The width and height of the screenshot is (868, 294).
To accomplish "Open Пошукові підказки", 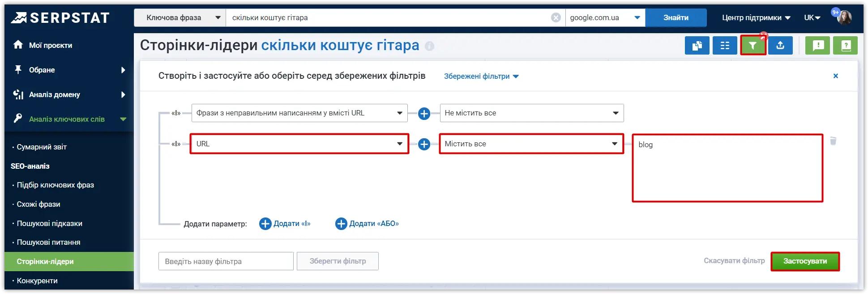I will point(50,223).
